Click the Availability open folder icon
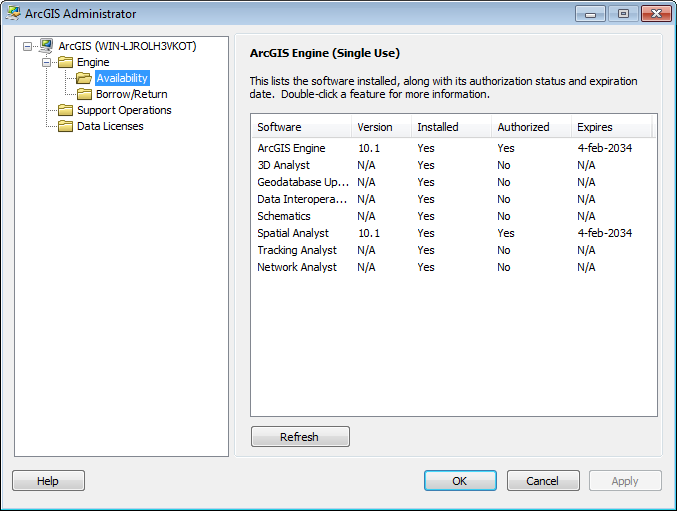 point(85,78)
